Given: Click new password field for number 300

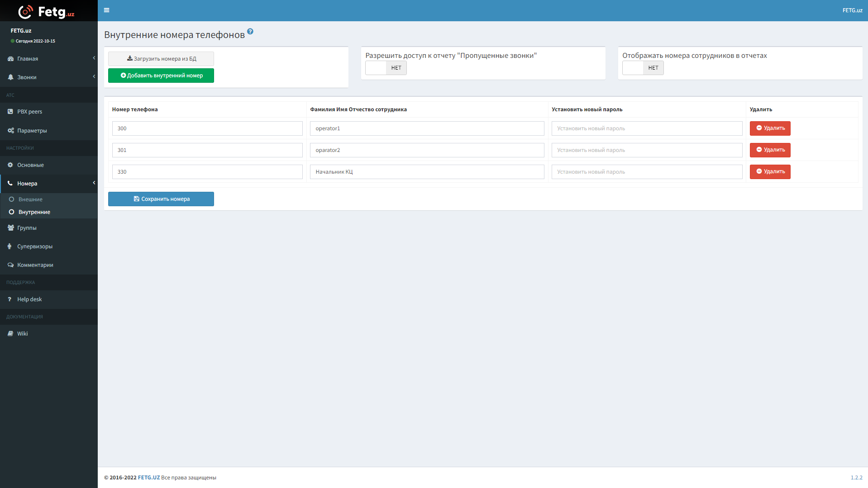Looking at the screenshot, I should (647, 128).
